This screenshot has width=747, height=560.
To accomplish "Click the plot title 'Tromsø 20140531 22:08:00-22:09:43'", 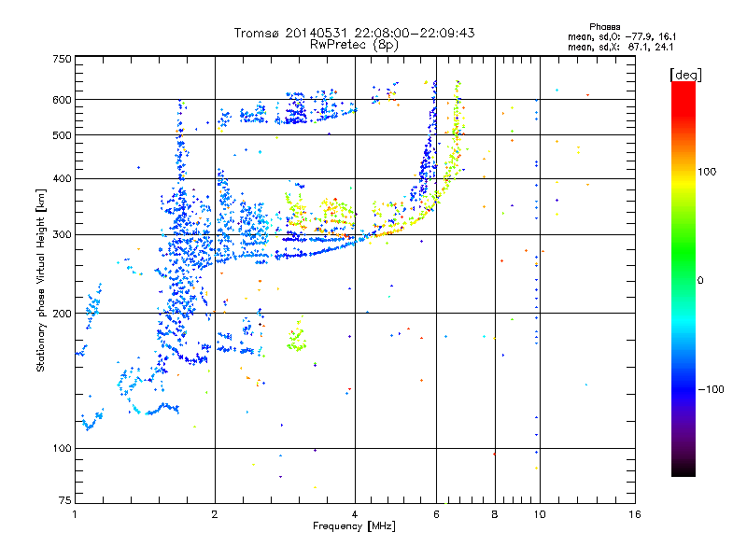I will point(355,33).
